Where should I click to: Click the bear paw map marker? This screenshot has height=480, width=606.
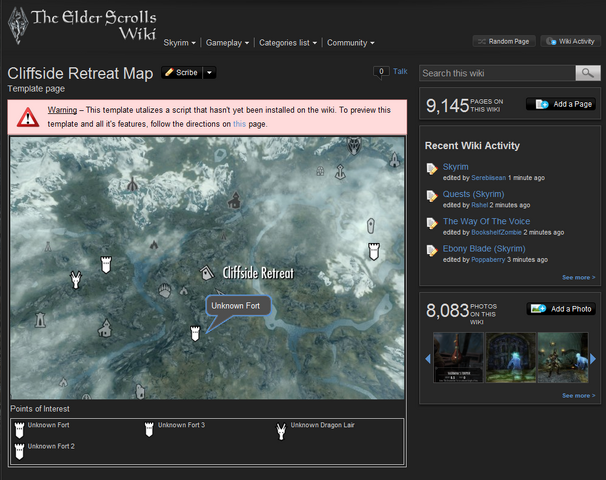click(165, 291)
